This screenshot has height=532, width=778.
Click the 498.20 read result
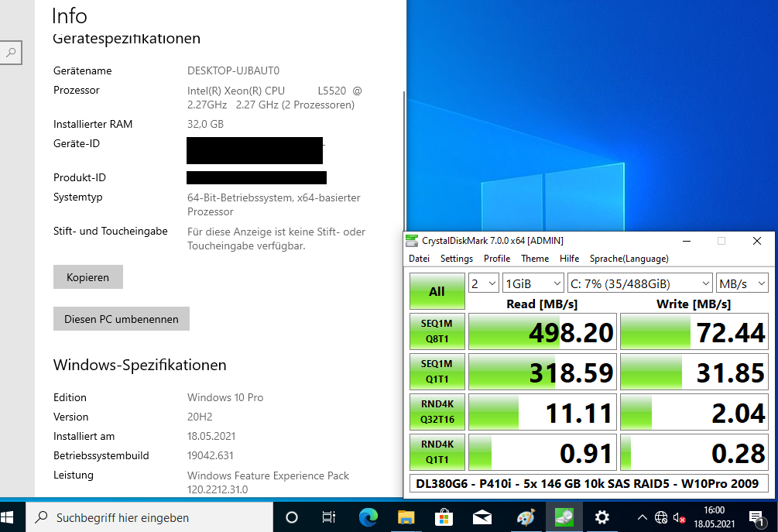pyautogui.click(x=543, y=331)
